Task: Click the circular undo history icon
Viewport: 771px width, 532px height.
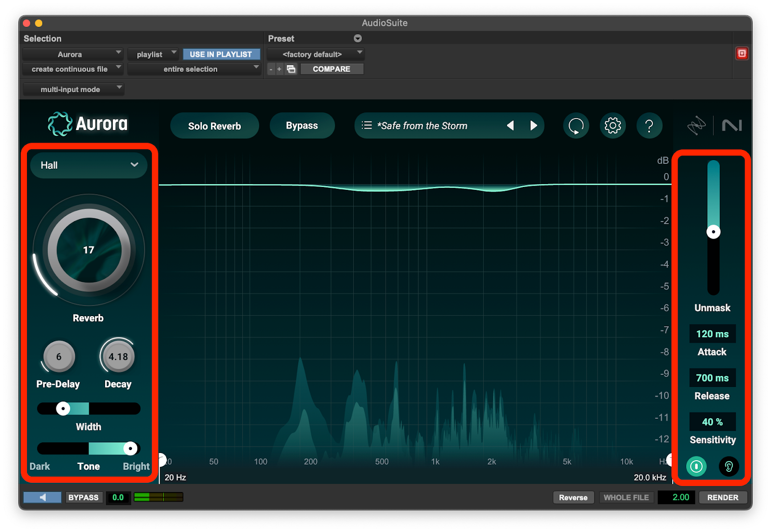Action: click(x=576, y=126)
